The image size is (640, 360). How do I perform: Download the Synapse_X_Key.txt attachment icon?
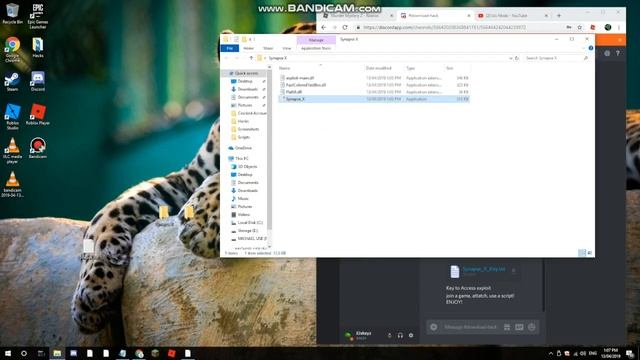click(x=513, y=271)
